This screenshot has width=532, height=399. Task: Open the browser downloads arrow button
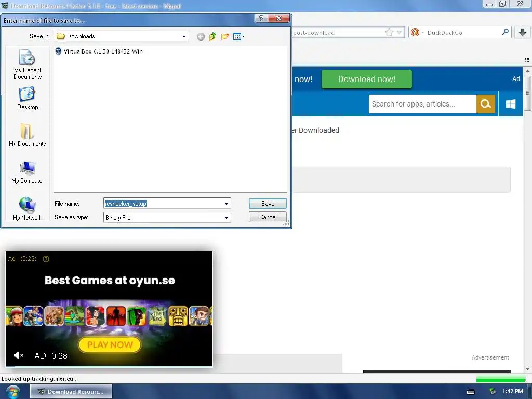tap(523, 33)
